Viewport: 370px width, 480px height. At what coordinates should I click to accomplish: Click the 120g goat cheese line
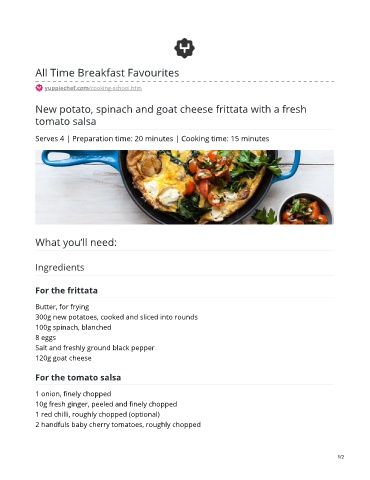pyautogui.click(x=63, y=358)
